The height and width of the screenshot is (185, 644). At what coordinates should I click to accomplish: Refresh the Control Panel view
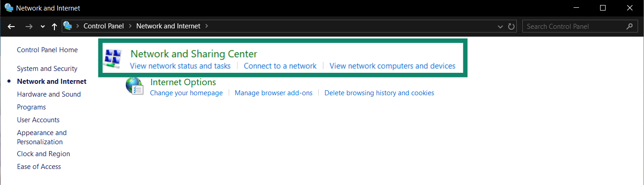pyautogui.click(x=511, y=27)
